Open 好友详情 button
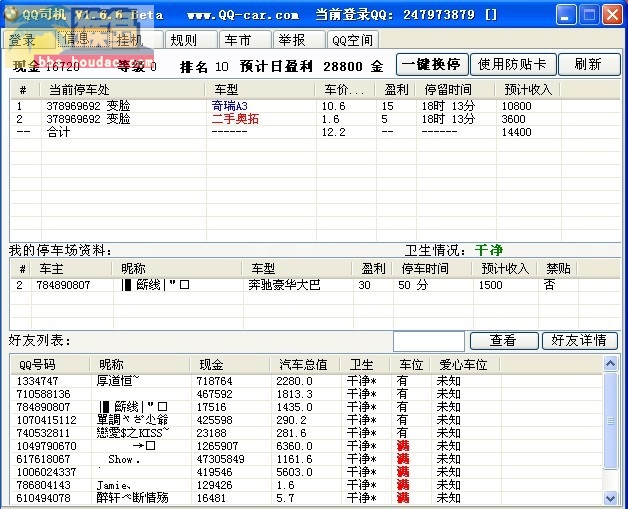Image resolution: width=628 pixels, height=509 pixels. click(579, 341)
